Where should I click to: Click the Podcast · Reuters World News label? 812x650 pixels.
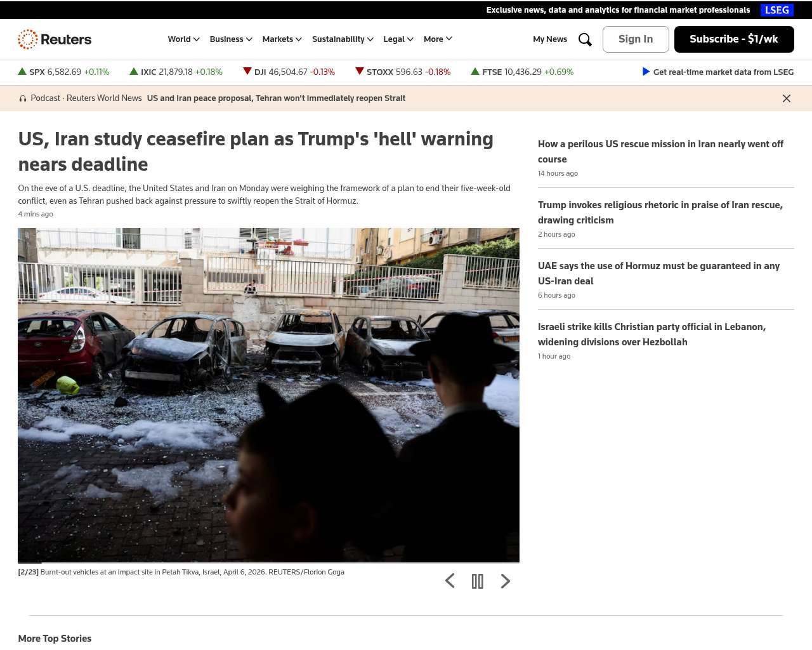pos(86,98)
